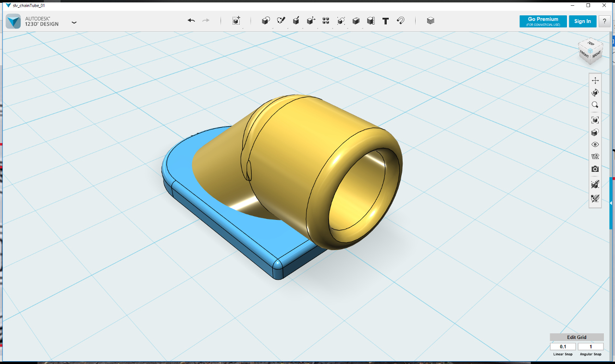Click the Linear Snap value field
Viewport: 615px width, 364px height.
coord(563,347)
